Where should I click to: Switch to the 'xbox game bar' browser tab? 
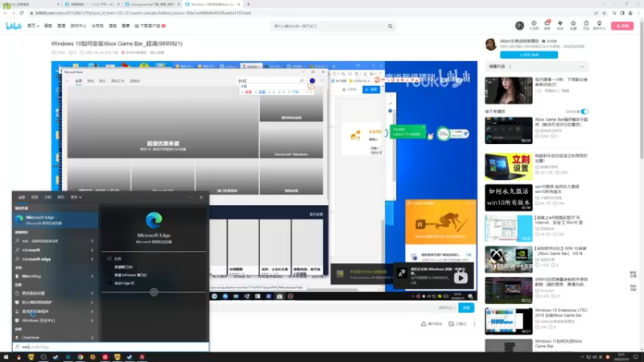(151, 4)
